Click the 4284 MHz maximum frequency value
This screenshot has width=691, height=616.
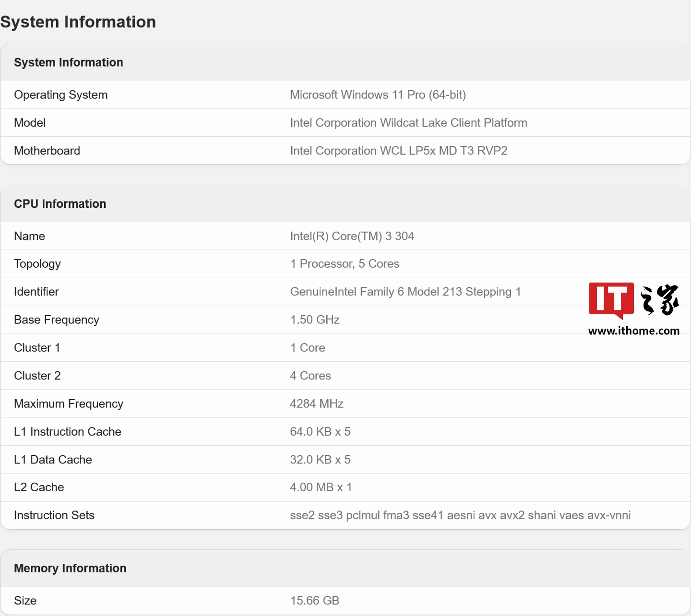pos(317,404)
